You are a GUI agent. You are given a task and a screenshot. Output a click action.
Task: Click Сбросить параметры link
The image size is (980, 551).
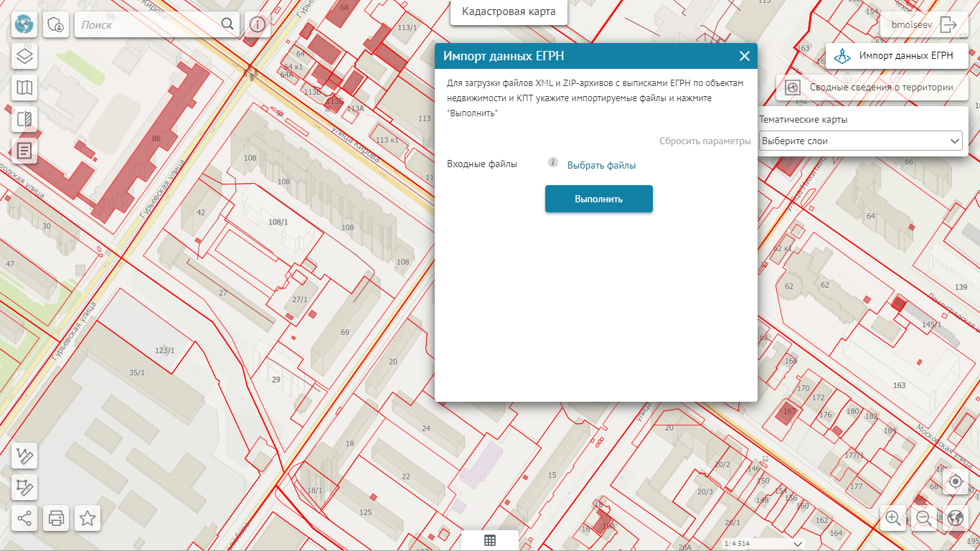tap(705, 141)
